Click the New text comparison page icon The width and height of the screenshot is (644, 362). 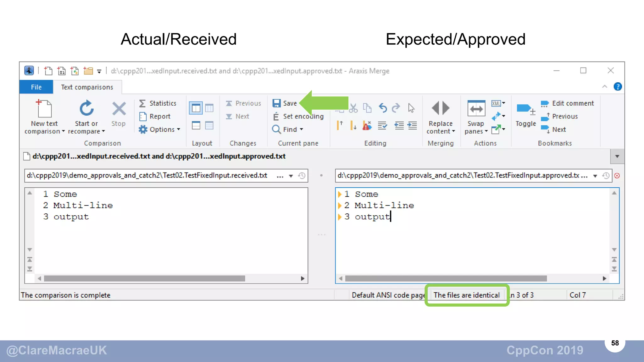pyautogui.click(x=44, y=108)
